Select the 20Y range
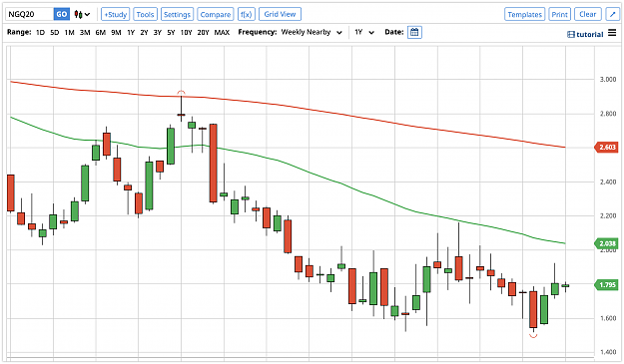This screenshot has width=624, height=364. click(x=203, y=33)
